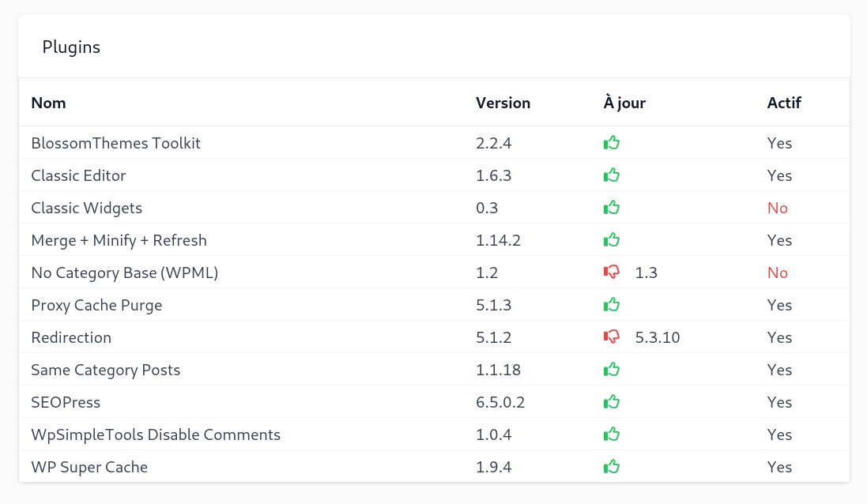This screenshot has height=504, width=867.
Task: Click Yes status for BlossomThemes Toolkit
Action: coord(779,143)
